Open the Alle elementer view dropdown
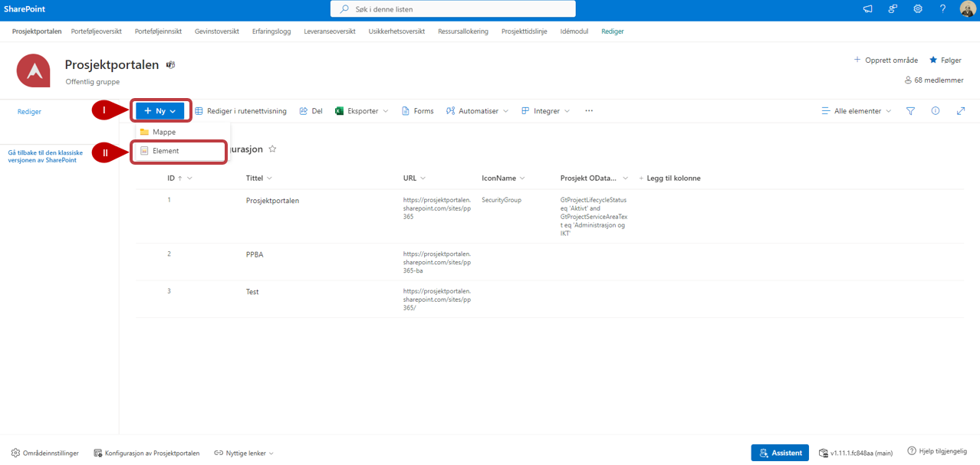This screenshot has height=465, width=980. [x=857, y=111]
